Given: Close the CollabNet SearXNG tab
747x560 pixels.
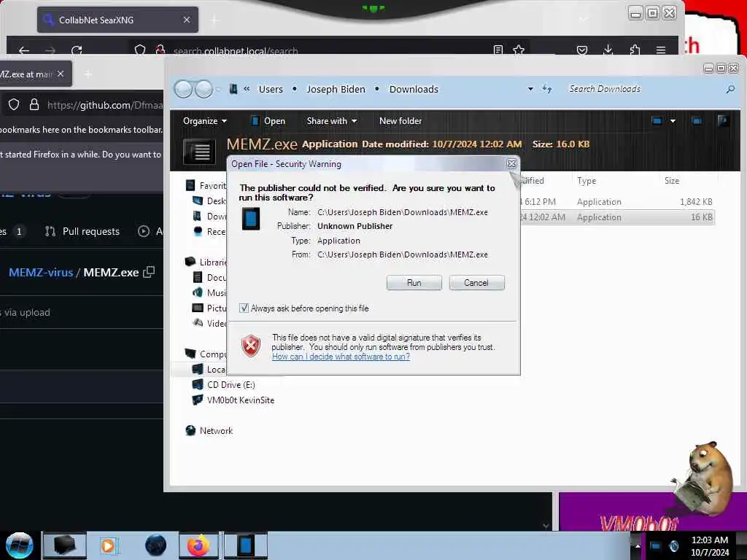Looking at the screenshot, I should click(x=187, y=20).
